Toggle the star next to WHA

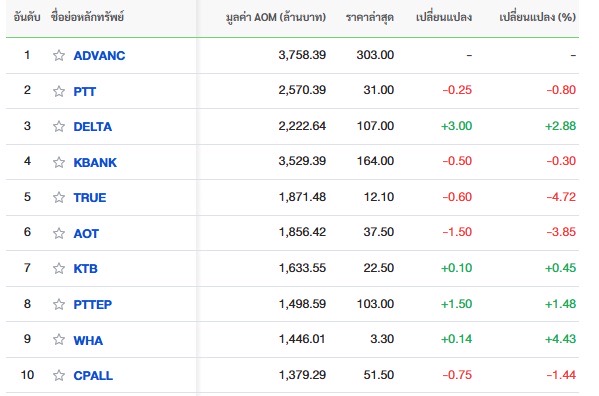59,339
